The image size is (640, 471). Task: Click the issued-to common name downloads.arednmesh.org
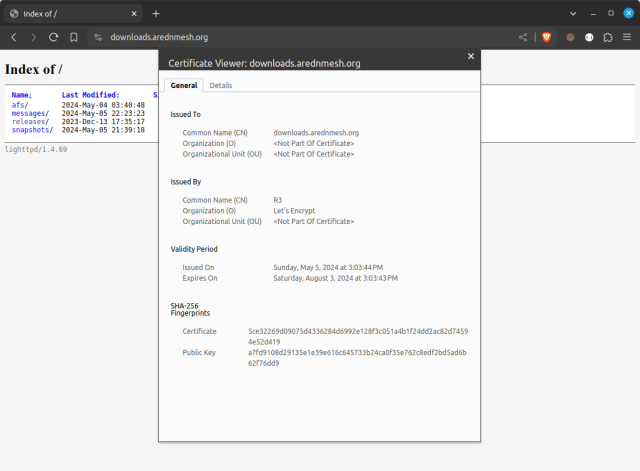click(316, 133)
